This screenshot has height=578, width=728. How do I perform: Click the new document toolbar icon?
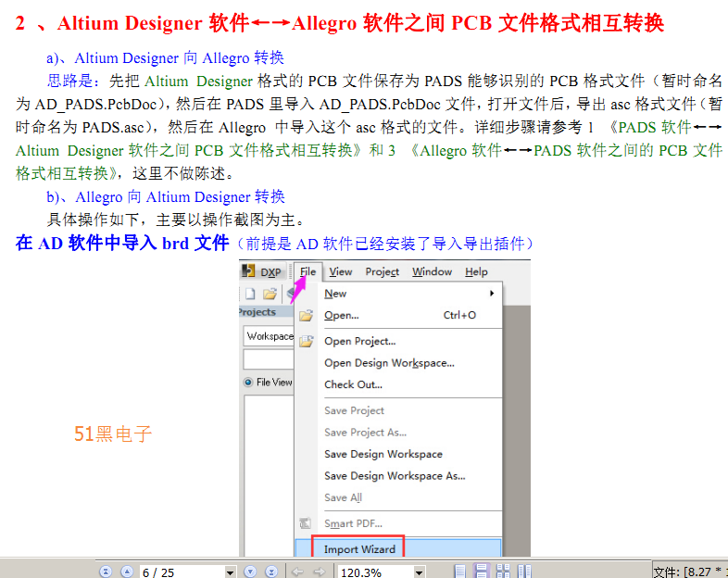click(x=250, y=294)
